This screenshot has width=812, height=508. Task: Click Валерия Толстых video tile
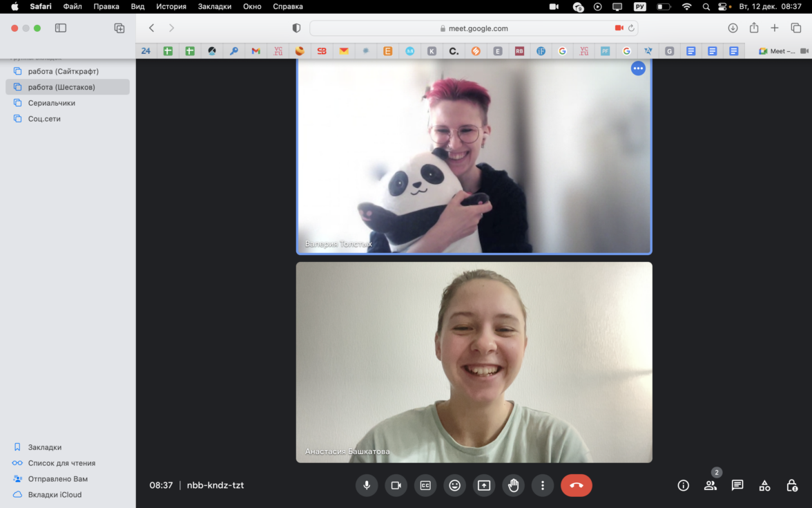474,156
